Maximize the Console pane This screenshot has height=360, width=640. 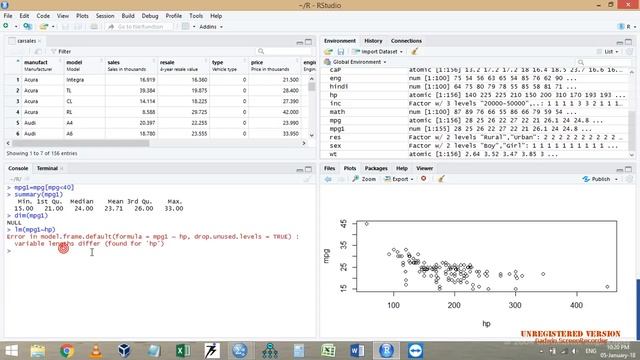coord(309,169)
